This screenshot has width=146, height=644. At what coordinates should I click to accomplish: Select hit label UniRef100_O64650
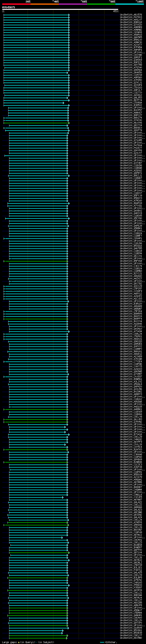[131, 72]
